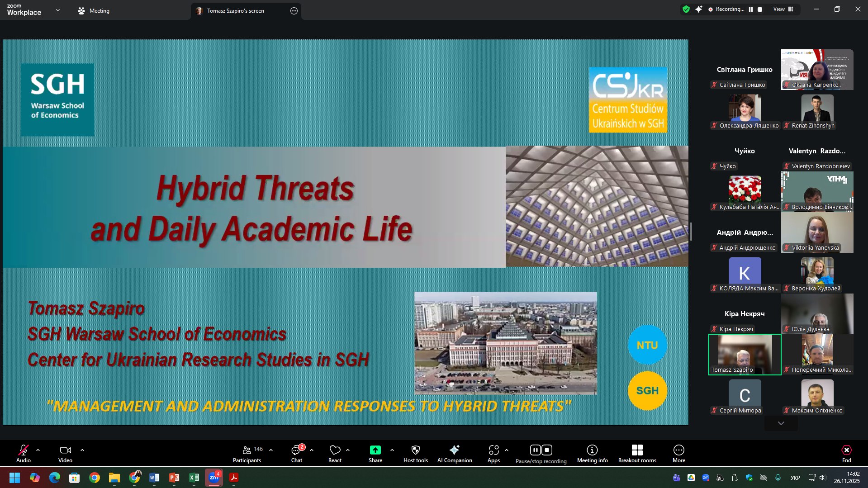Switch to the Meeting tab
Image resolution: width=868 pixels, height=488 pixels.
pos(94,10)
